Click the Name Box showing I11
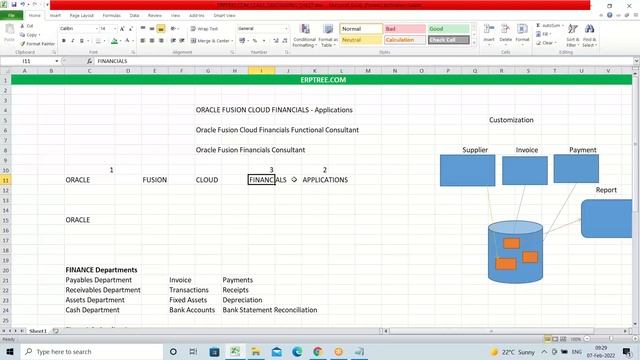 point(28,61)
